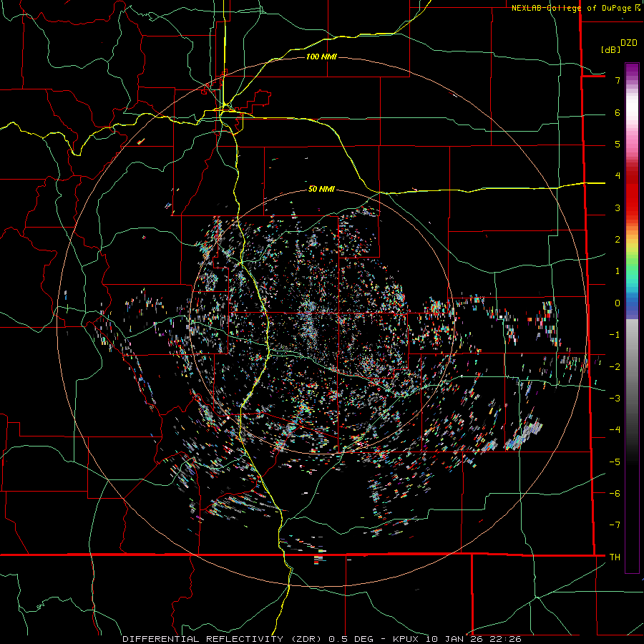
Task: Click the 7 value on the color scale
Action: point(618,80)
